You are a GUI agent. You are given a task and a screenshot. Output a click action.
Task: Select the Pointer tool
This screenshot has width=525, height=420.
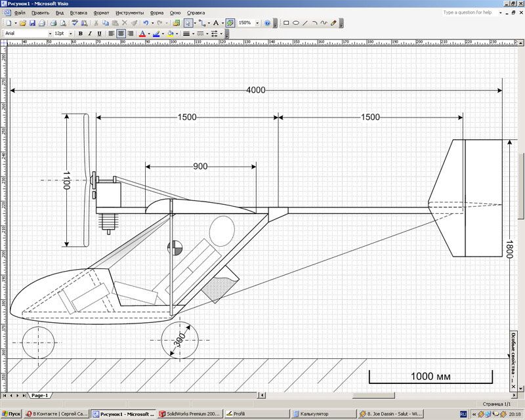coord(188,22)
